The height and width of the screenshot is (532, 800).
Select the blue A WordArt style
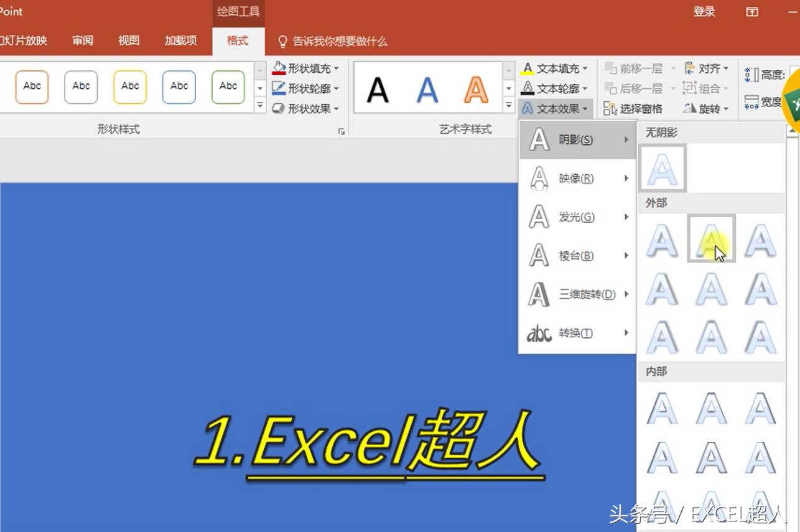click(427, 90)
